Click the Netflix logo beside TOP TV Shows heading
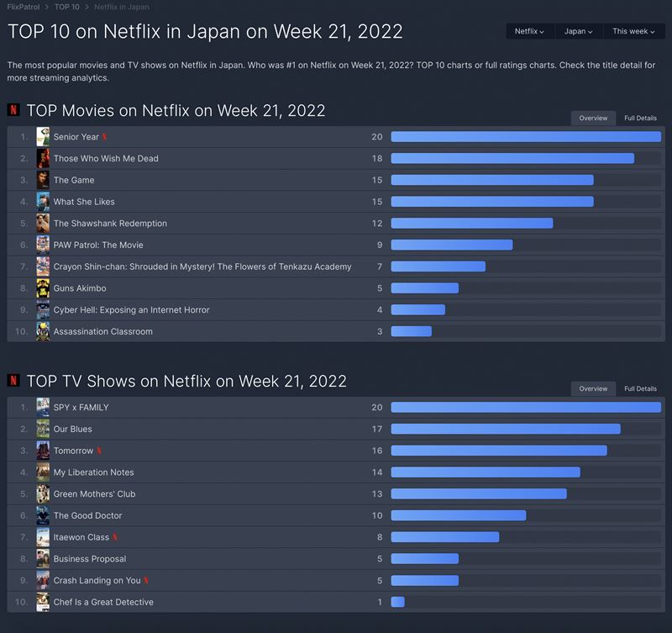The width and height of the screenshot is (672, 633). [x=13, y=381]
